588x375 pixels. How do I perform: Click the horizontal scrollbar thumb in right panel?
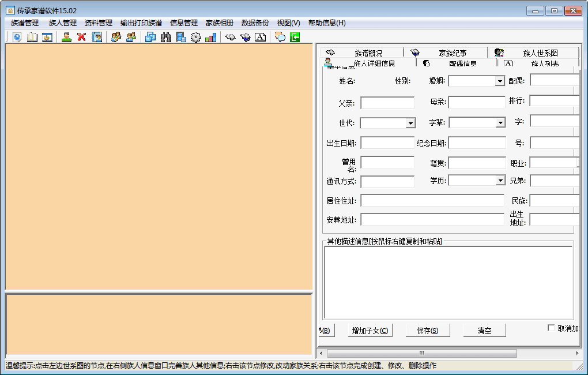[422, 353]
